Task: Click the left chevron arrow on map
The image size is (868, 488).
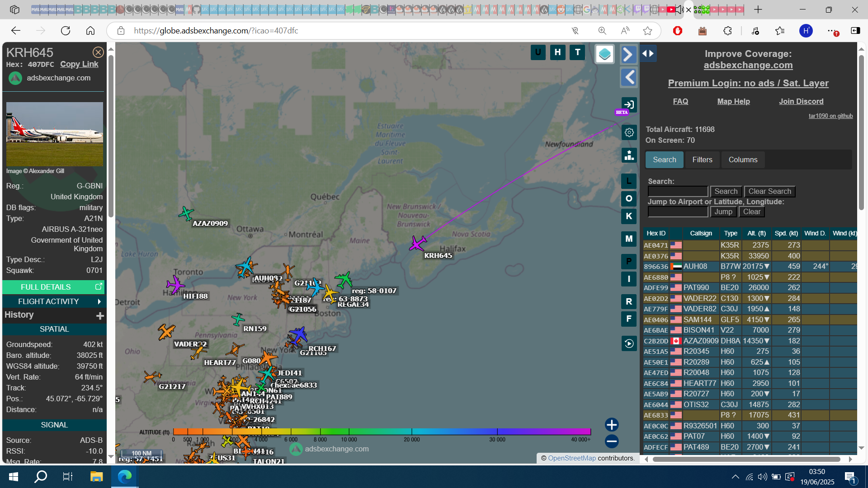Action: [628, 77]
